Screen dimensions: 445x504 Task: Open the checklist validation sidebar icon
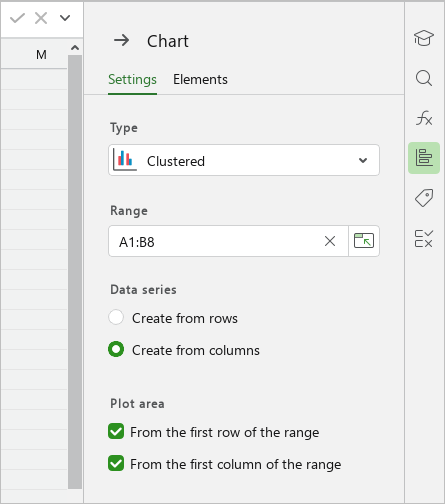tap(424, 238)
